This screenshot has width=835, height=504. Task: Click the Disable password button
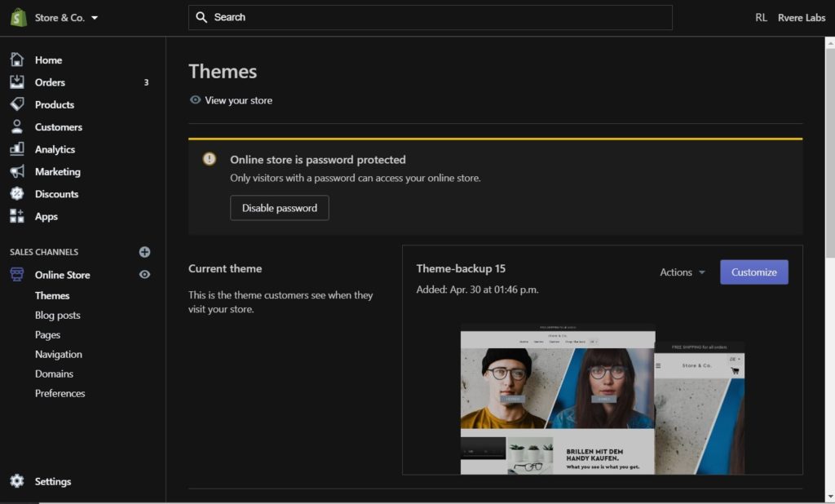coord(279,208)
